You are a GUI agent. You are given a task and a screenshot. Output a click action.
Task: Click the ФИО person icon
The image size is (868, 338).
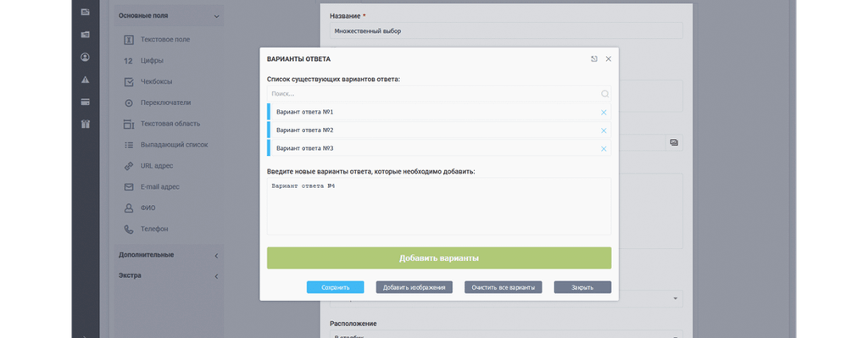(x=129, y=208)
